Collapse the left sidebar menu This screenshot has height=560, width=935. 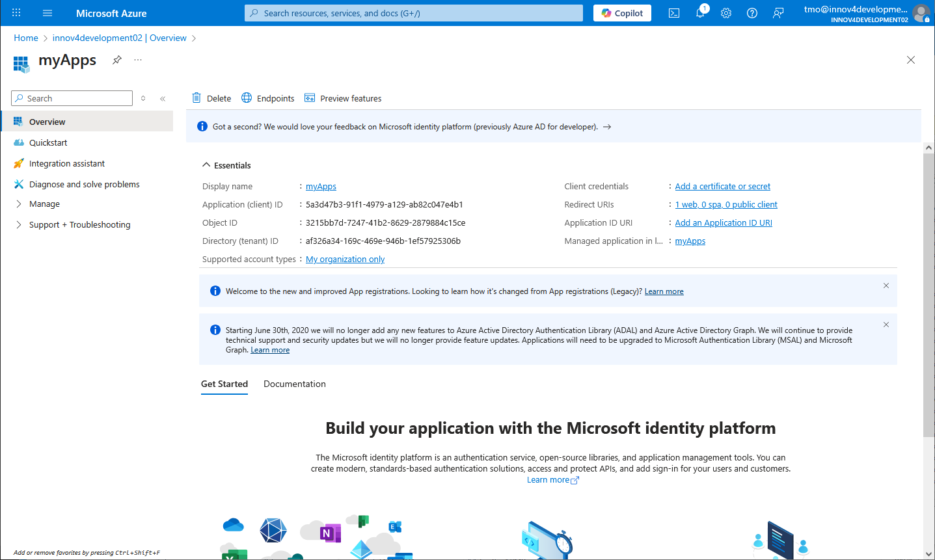pos(163,99)
